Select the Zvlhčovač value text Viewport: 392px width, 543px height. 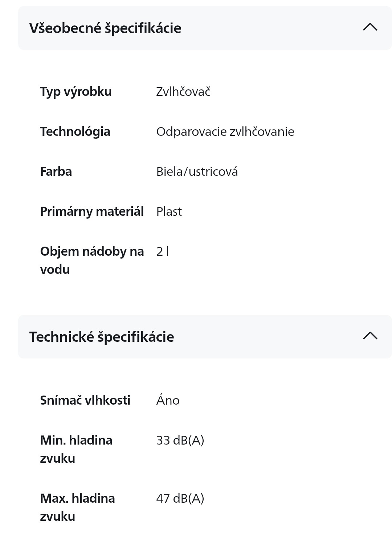coord(183,92)
